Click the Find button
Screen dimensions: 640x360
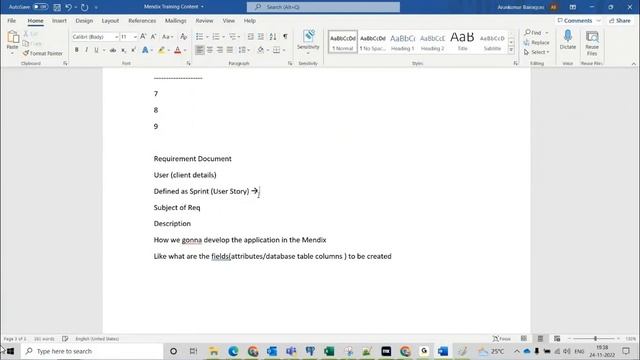(533, 32)
